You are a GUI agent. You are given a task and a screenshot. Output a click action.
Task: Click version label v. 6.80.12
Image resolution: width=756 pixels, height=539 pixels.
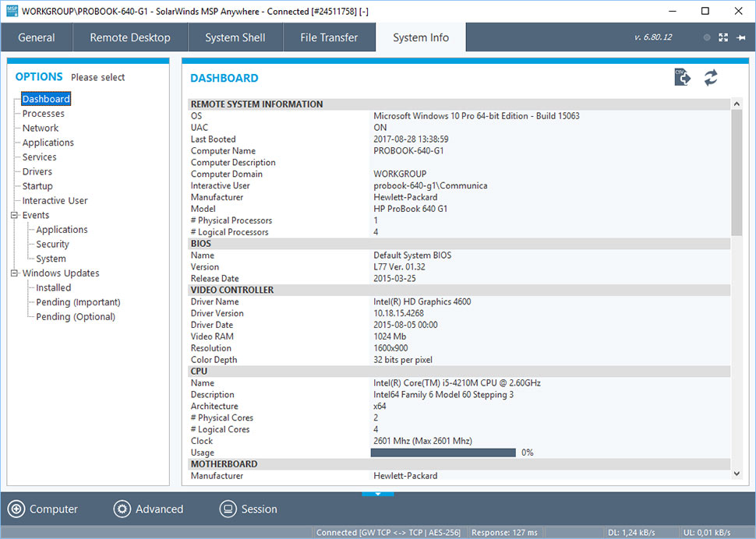653,37
